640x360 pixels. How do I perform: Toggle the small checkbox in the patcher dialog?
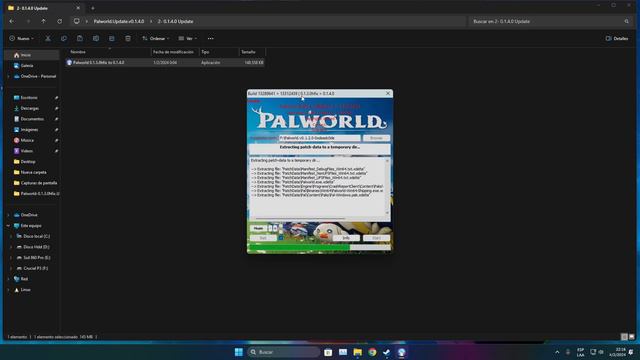281,238
